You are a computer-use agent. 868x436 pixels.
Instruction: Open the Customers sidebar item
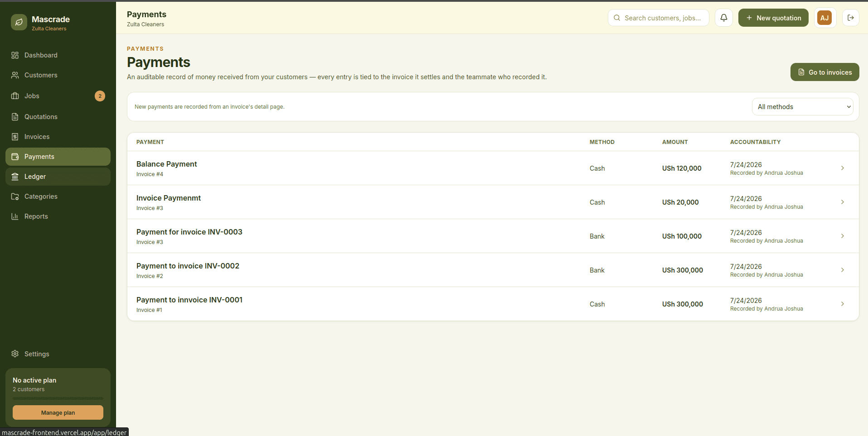point(58,75)
